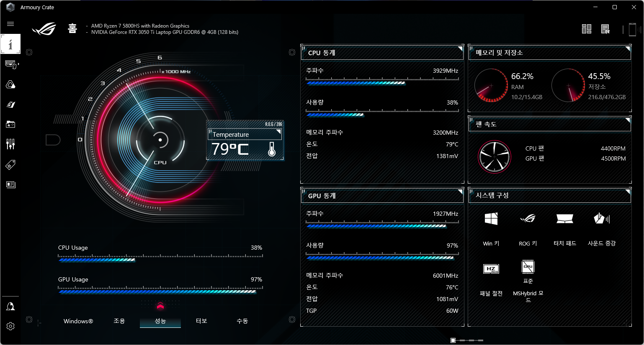Click the 3929MHz CPU frequency value
This screenshot has width=644, height=345.
point(446,71)
